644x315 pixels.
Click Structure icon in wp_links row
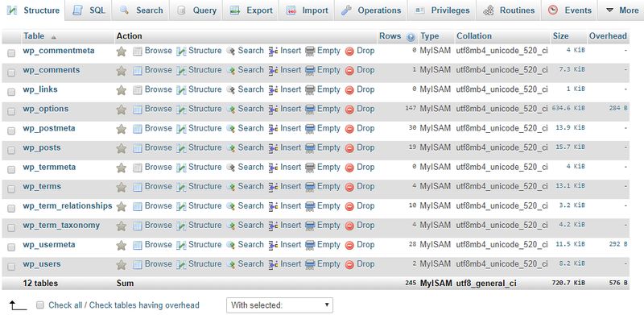(181, 89)
